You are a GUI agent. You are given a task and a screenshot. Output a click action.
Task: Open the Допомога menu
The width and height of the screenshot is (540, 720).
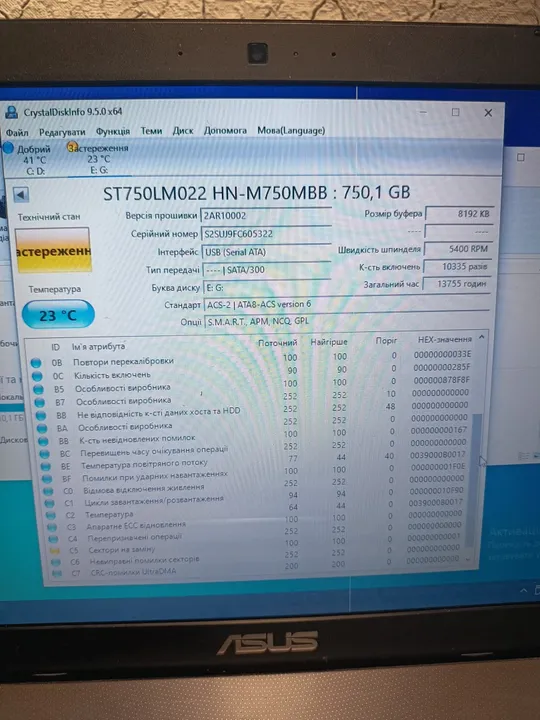pos(225,130)
